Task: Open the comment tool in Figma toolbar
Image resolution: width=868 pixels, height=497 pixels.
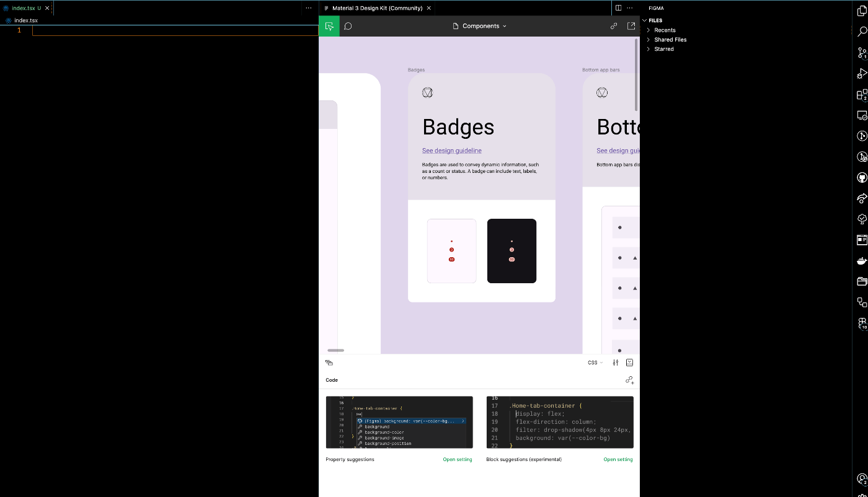Action: 348,26
